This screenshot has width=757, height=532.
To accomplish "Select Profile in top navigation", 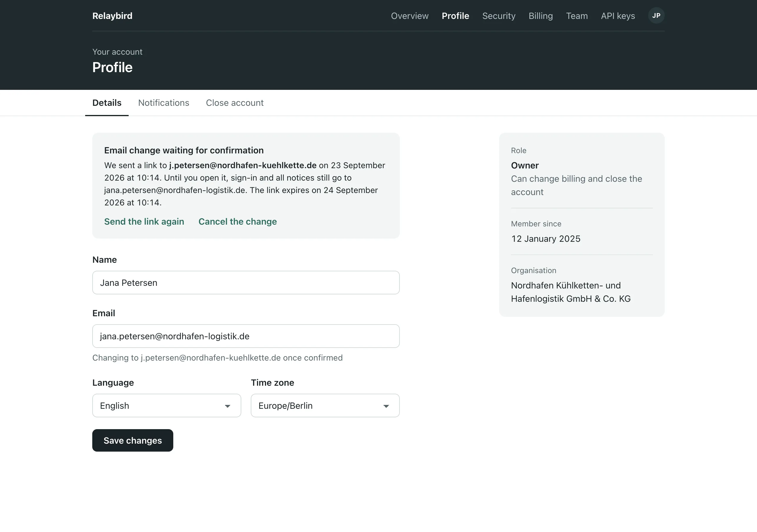I will (x=455, y=16).
